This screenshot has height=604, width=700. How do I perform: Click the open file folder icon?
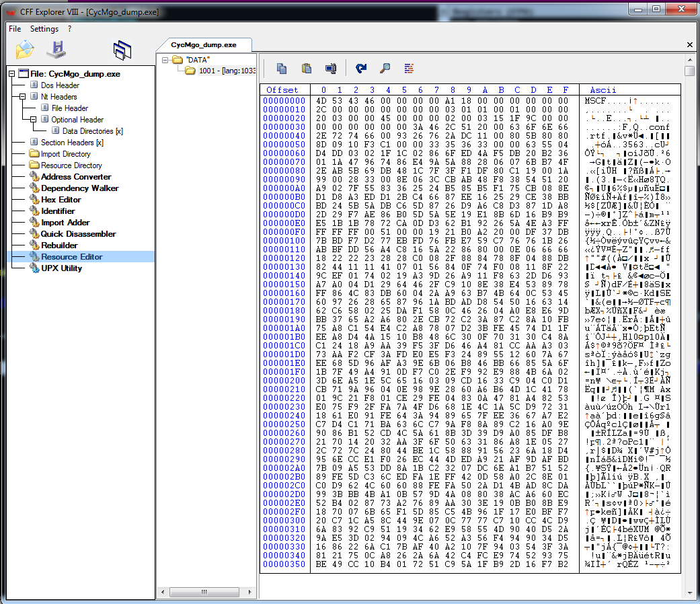(25, 49)
